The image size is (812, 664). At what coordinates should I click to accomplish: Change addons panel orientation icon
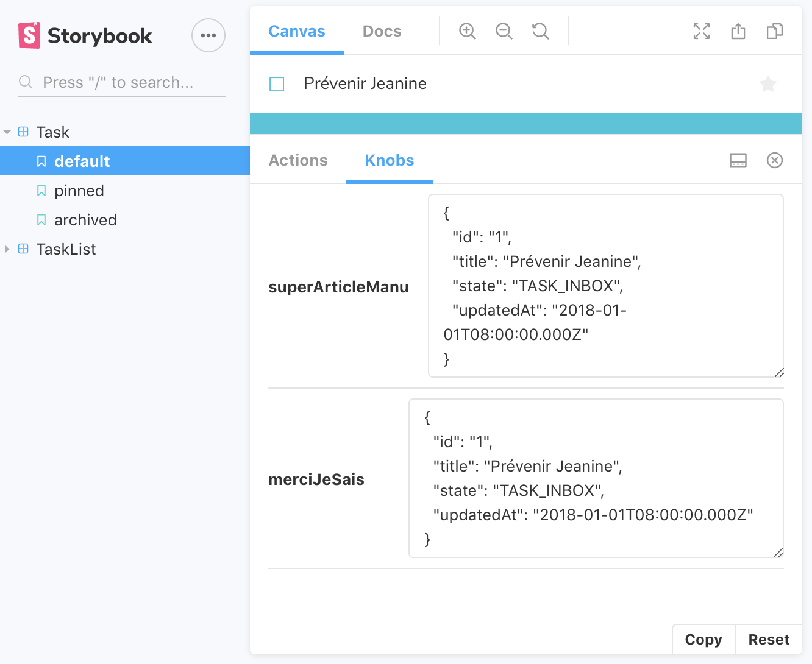click(x=738, y=160)
